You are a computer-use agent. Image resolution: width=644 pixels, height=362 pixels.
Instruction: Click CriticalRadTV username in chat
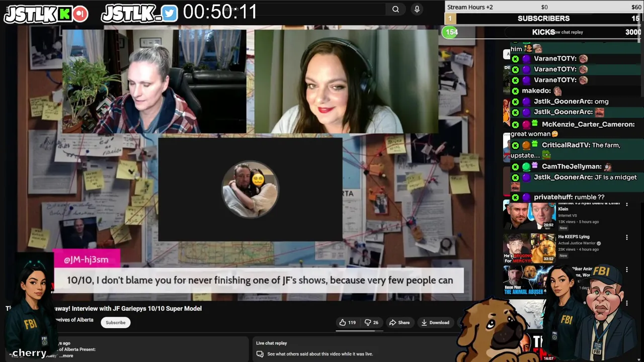point(566,145)
